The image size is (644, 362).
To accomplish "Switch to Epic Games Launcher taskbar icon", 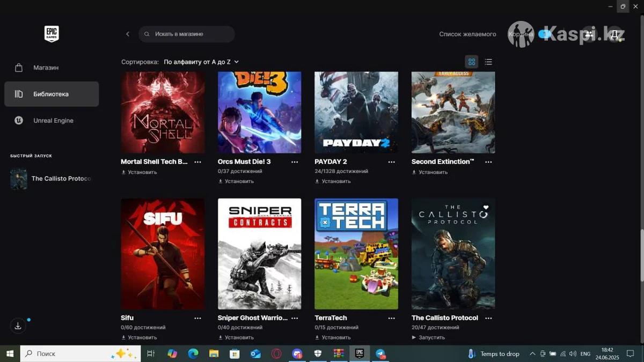I will [x=360, y=353].
